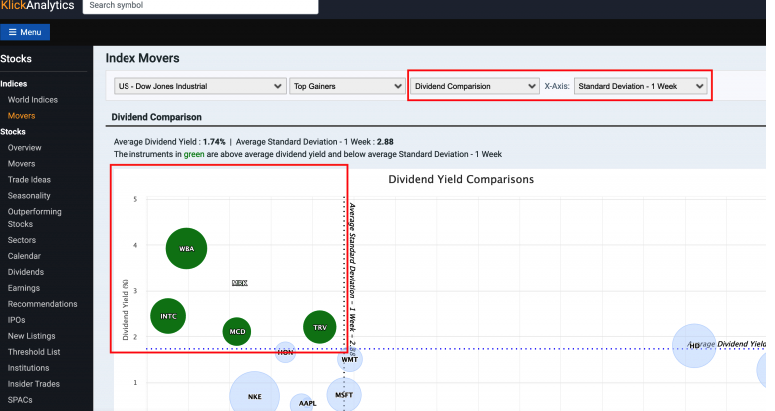Expand the US - Dow Jones Industrial dropdown
Viewport: 775px width, 411px height.
200,86
